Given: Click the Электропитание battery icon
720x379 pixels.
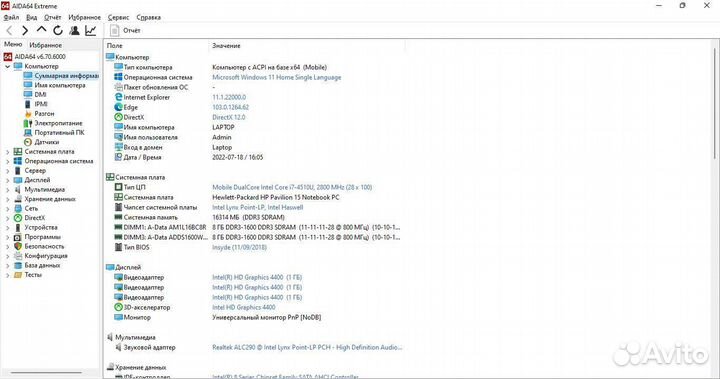Looking at the screenshot, I should (28, 123).
